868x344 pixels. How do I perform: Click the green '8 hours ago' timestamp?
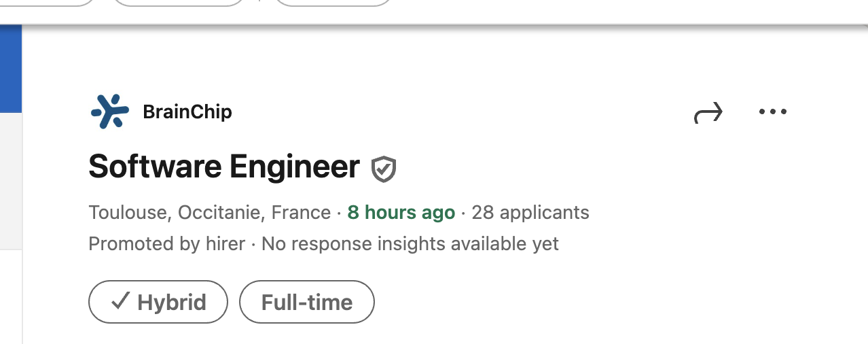(401, 213)
